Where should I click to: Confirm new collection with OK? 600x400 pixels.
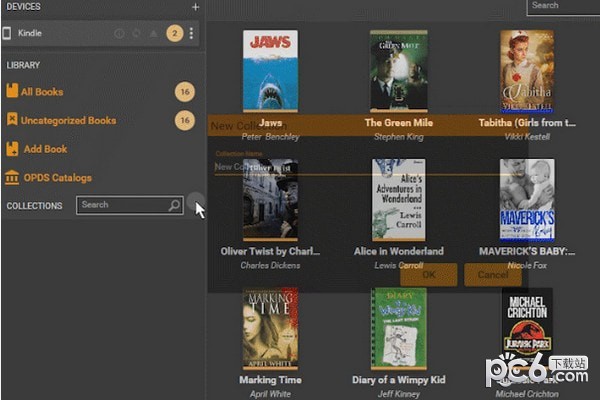429,274
